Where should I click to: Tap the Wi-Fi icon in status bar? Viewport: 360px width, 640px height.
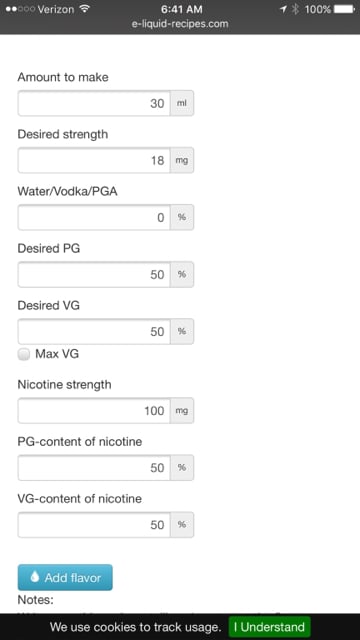coord(84,9)
